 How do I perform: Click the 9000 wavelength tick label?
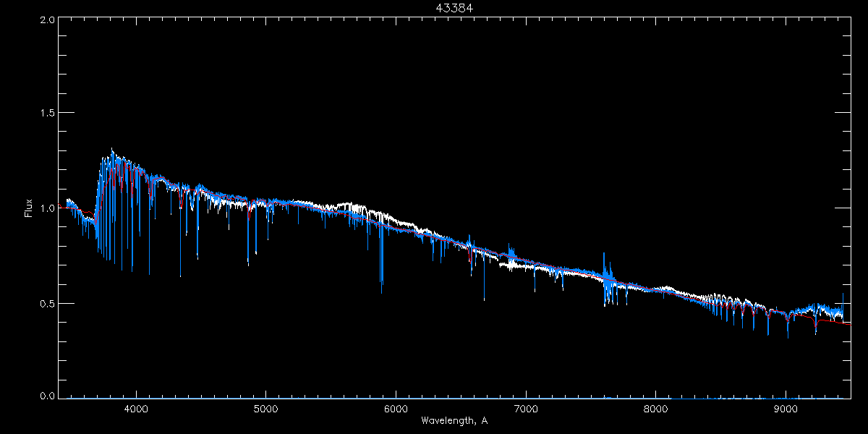(x=786, y=409)
